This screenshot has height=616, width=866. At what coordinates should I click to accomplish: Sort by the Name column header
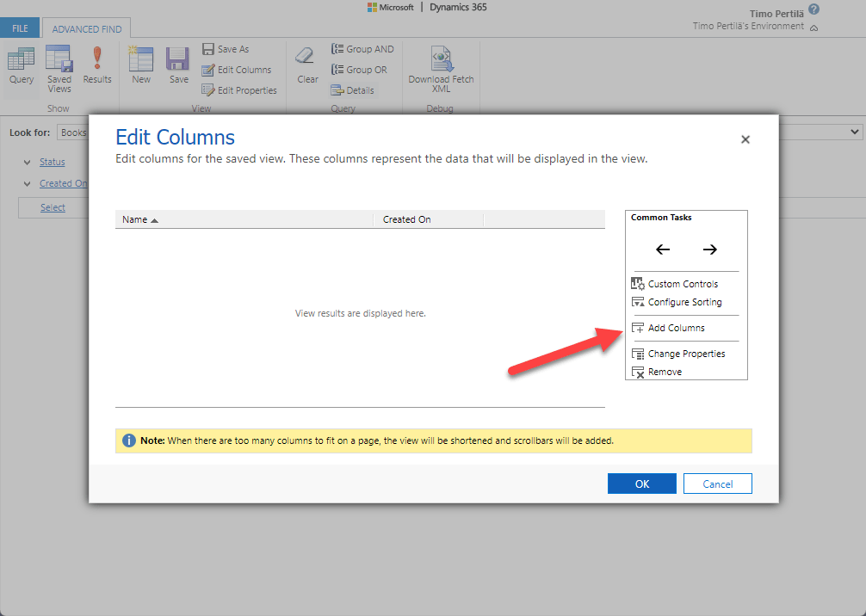coord(135,219)
